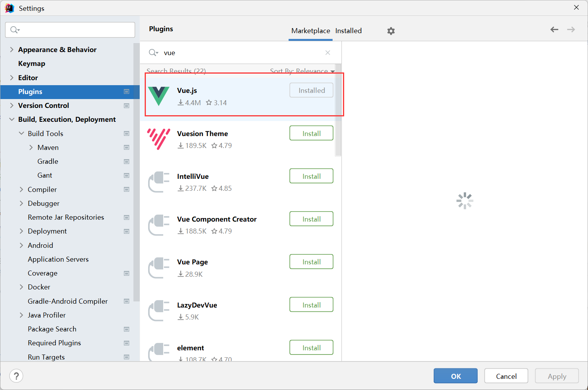Expand the Debugger node

tap(21, 203)
